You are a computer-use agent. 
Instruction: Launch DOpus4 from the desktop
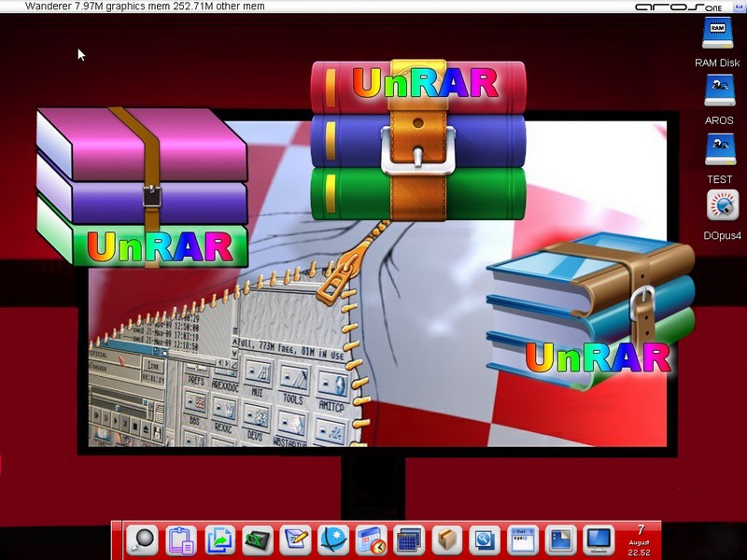722,205
